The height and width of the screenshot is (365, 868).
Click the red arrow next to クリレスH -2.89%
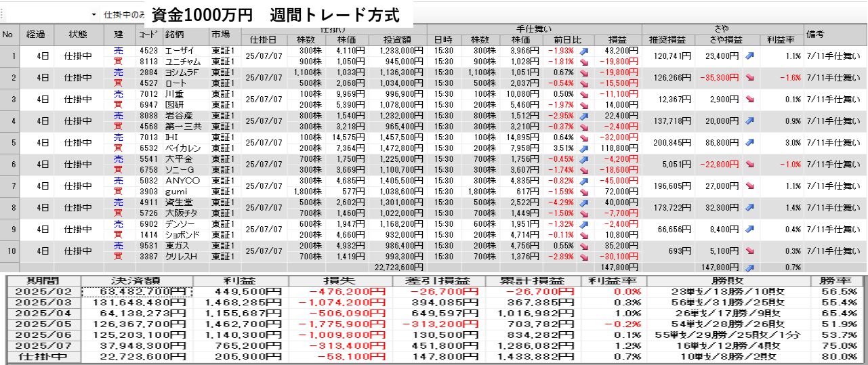(x=583, y=257)
